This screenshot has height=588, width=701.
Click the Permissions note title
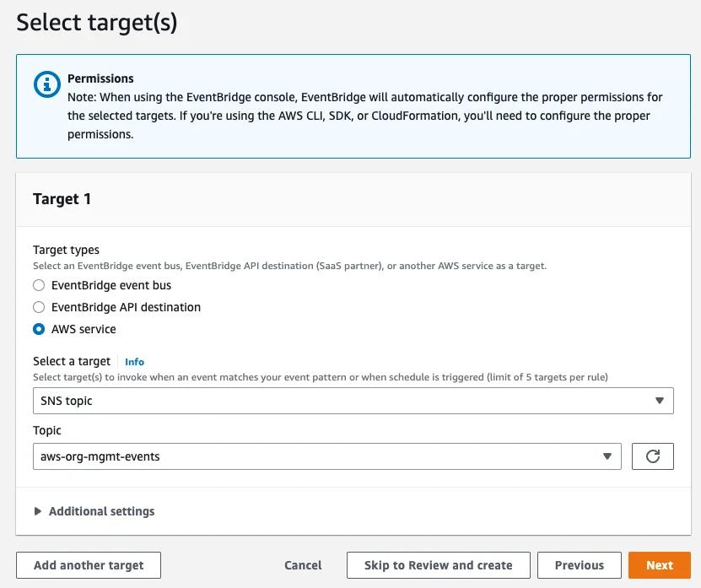(100, 78)
